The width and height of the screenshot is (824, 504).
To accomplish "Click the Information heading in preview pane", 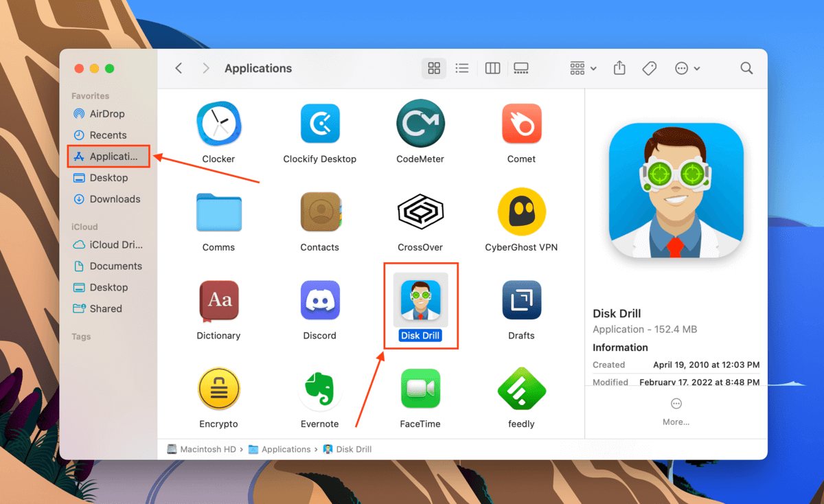I will (620, 347).
